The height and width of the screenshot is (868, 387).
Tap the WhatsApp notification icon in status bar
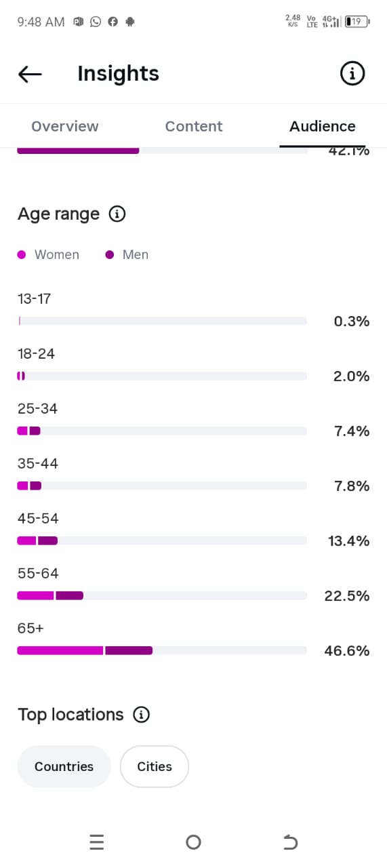click(96, 22)
